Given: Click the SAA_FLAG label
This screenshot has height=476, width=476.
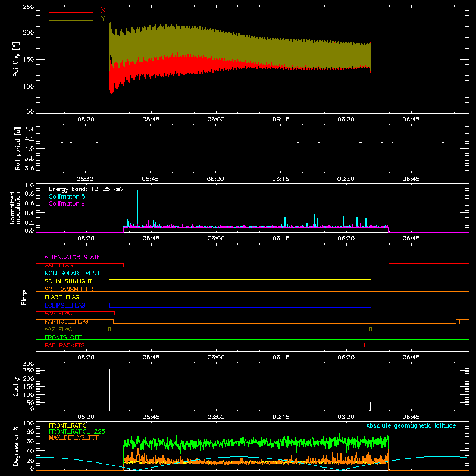Looking at the screenshot, I should 58,314.
